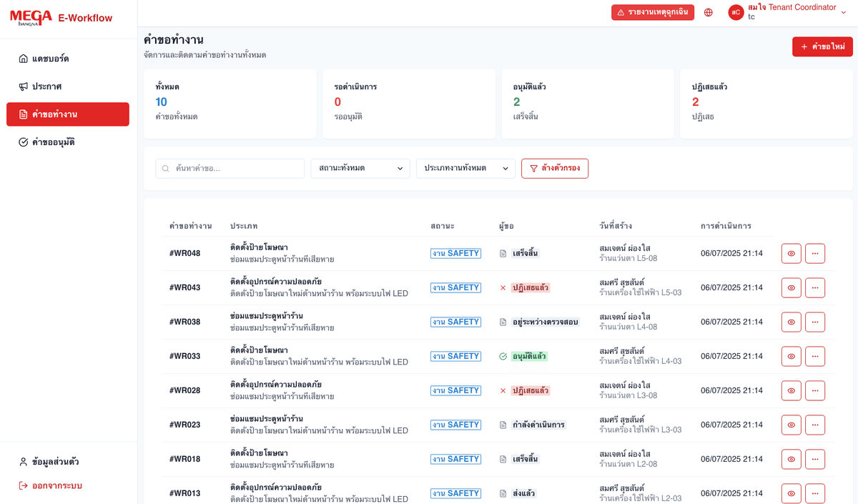Expand the ประเภทงานทั้งหมด job type dropdown
This screenshot has width=858, height=504.
pyautogui.click(x=465, y=168)
